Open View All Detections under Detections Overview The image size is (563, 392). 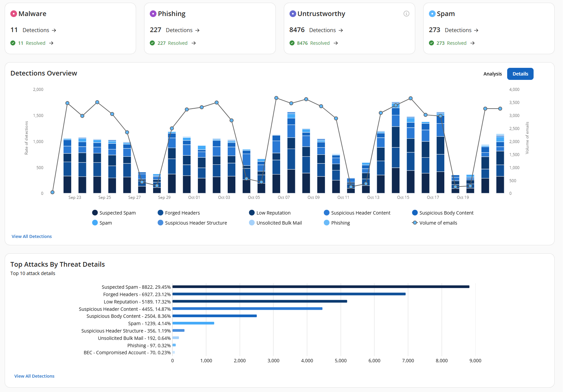tap(31, 236)
